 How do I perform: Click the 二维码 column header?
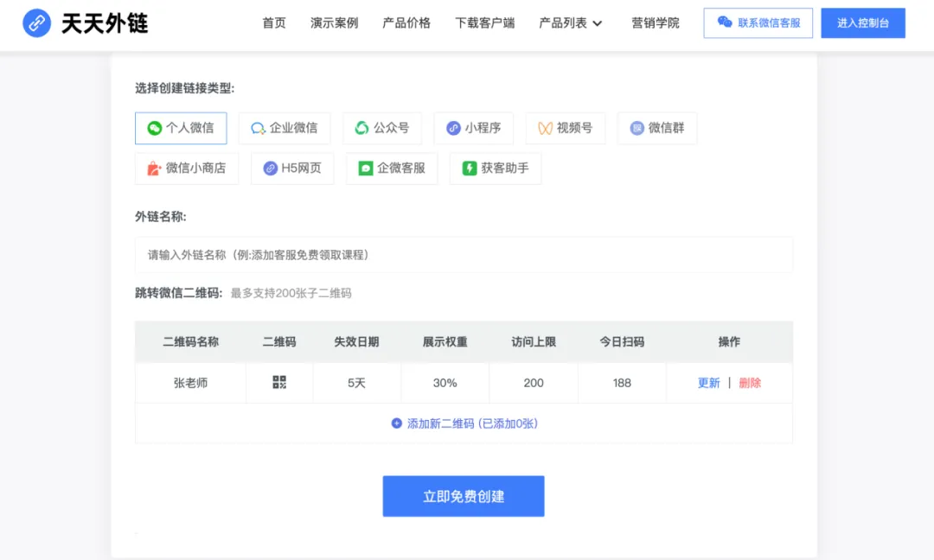pos(279,341)
